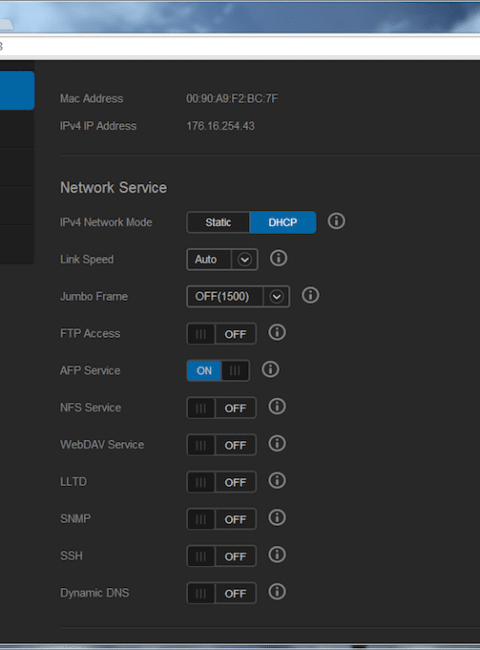The image size is (480, 650).
Task: Turn on the LLTD toggle
Action: click(x=221, y=482)
